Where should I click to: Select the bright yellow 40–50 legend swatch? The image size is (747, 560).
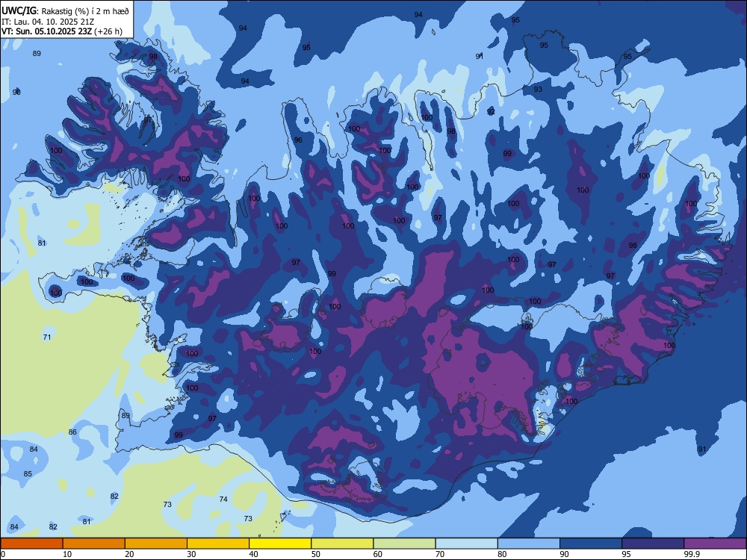(x=280, y=544)
